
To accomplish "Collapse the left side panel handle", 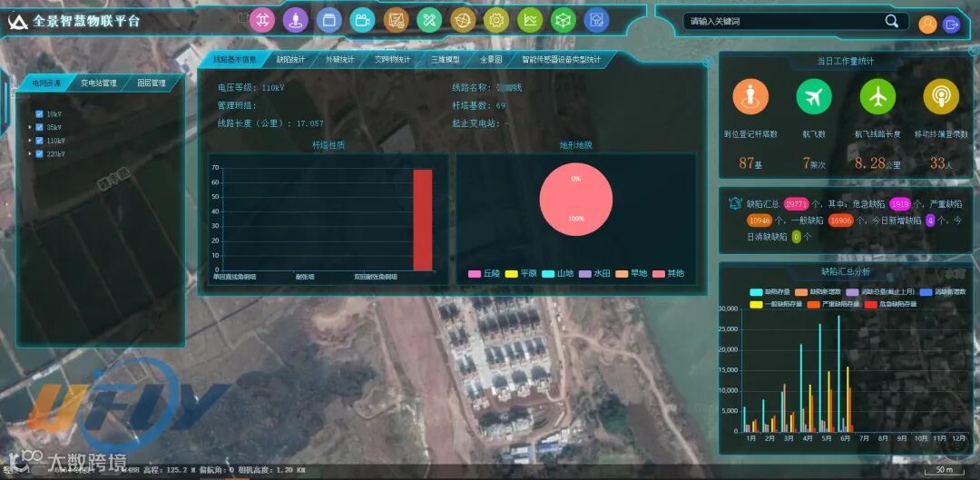I will tap(5, 103).
